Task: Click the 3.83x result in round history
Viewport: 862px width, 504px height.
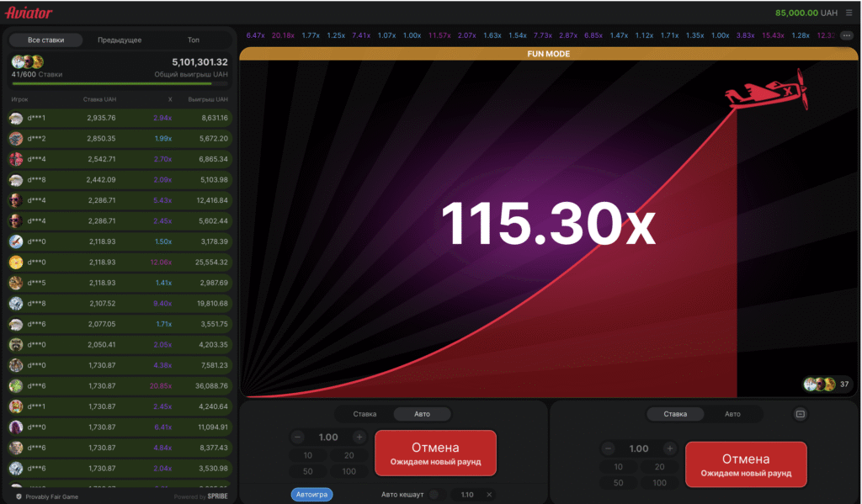Action: pos(745,35)
